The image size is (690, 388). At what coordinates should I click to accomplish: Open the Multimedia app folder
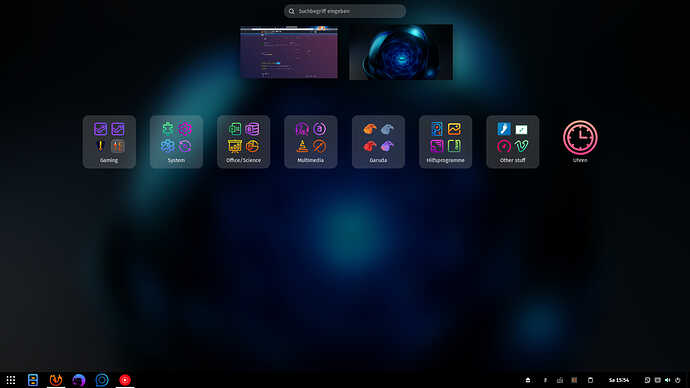click(x=311, y=142)
